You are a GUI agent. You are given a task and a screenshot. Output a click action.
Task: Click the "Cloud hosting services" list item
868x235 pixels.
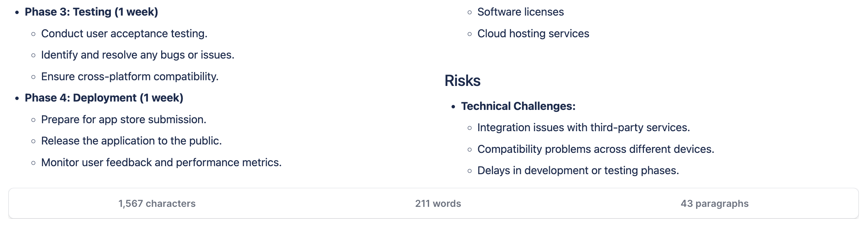pos(533,33)
